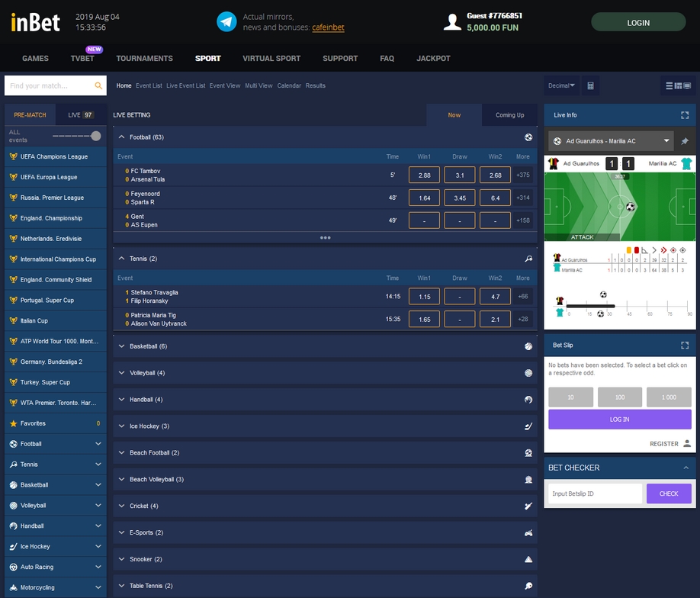This screenshot has width=700, height=598.
Task: Click the Favorites star icon
Action: 14,423
